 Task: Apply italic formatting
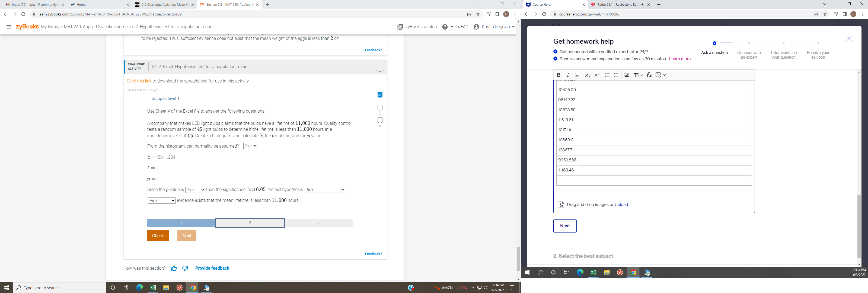tap(568, 75)
